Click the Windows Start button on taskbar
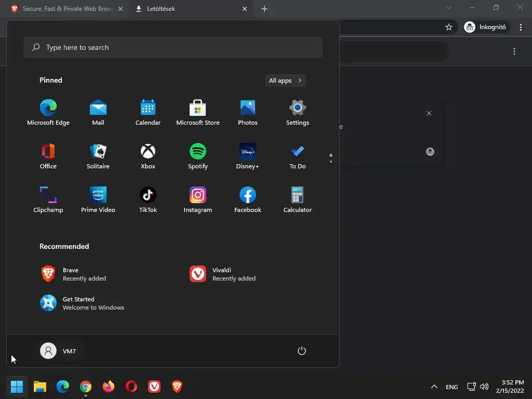532x399 pixels. pos(17,387)
